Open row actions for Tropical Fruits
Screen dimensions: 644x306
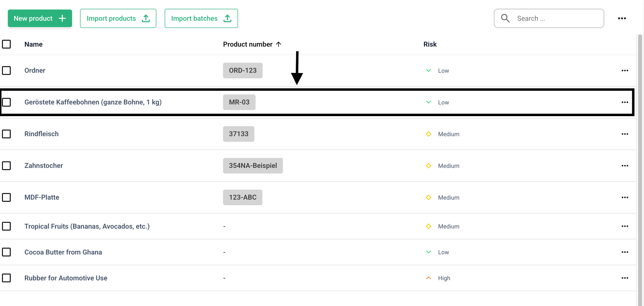pyautogui.click(x=625, y=226)
